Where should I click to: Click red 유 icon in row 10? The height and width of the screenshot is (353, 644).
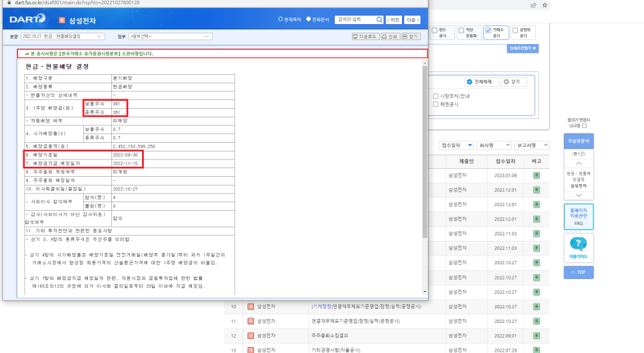251,306
